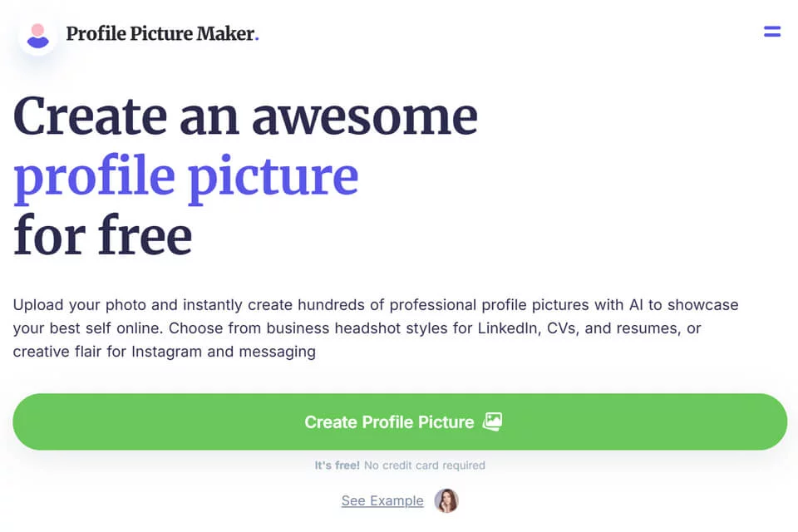Open the hamburger menu icon
The image size is (798, 532).
772,32
